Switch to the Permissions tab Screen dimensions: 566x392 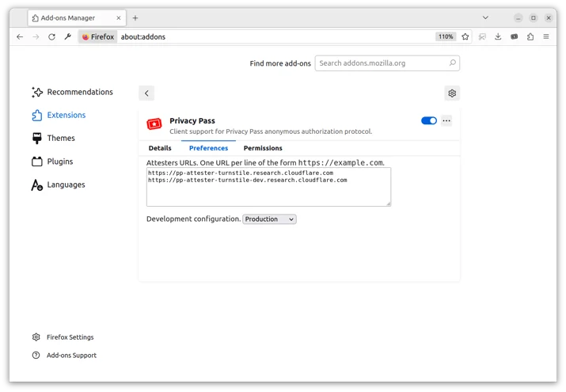coord(263,148)
